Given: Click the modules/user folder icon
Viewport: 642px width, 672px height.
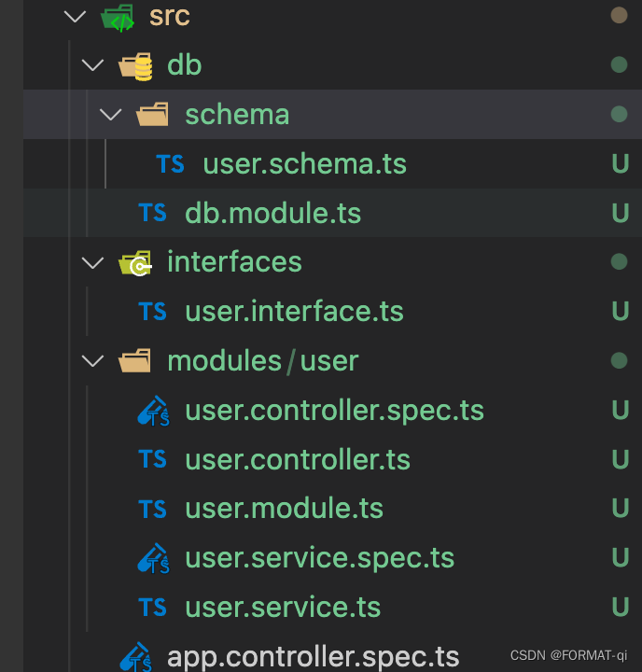Looking at the screenshot, I should (134, 361).
